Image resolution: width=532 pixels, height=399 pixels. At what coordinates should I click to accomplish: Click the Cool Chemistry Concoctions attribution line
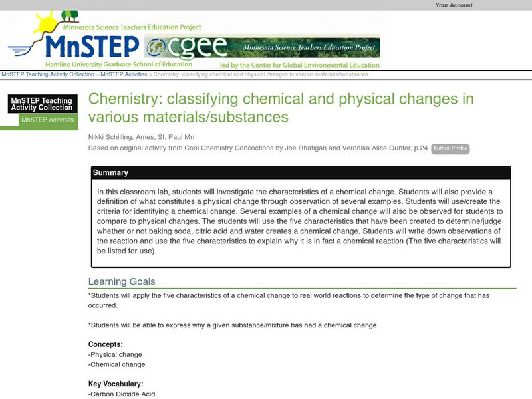pyautogui.click(x=257, y=148)
